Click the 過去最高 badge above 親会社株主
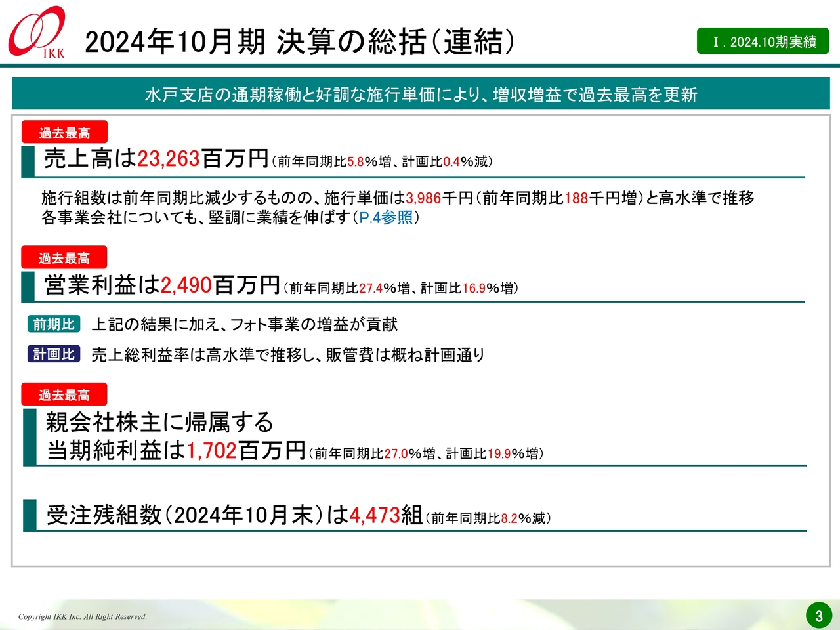840x630 pixels. [64, 394]
